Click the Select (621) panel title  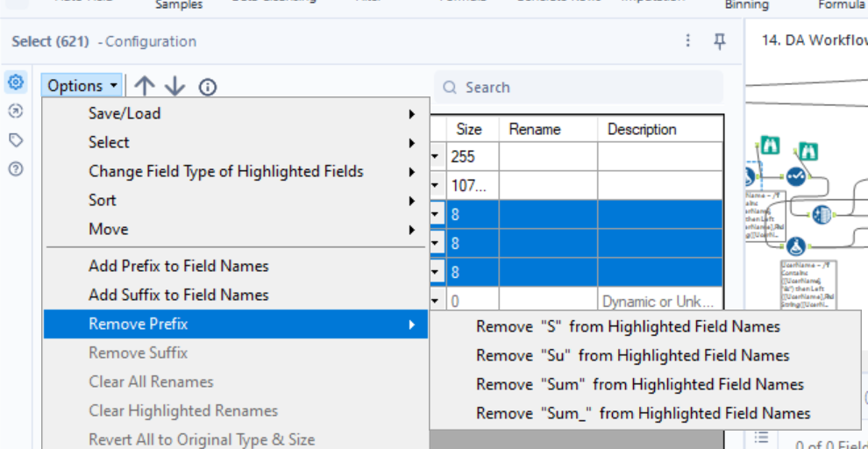[50, 41]
